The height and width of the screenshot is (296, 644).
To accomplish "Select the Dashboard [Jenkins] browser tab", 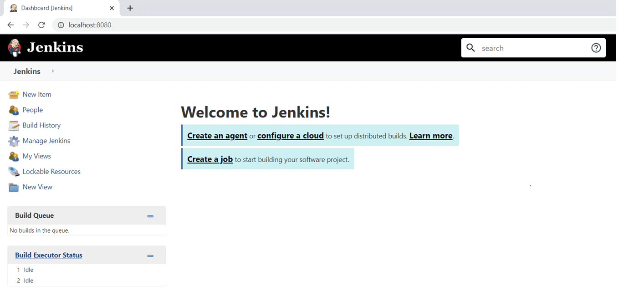I will pyautogui.click(x=61, y=8).
